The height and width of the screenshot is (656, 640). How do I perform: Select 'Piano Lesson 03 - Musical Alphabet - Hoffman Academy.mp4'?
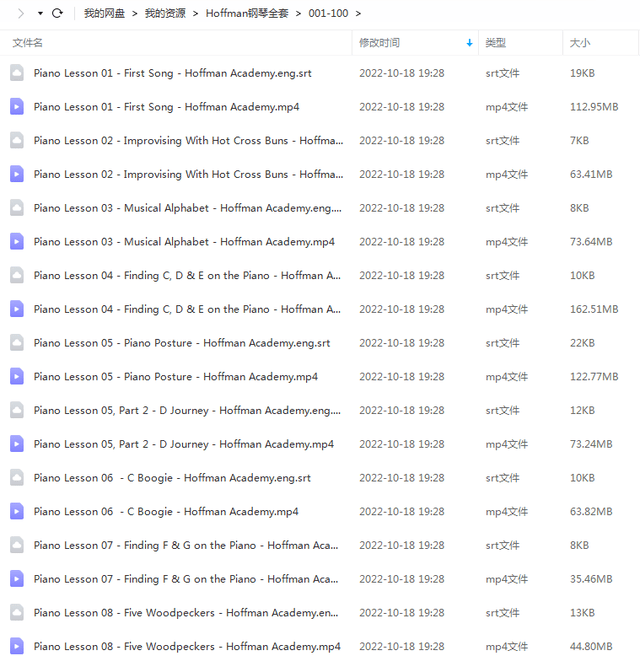184,242
